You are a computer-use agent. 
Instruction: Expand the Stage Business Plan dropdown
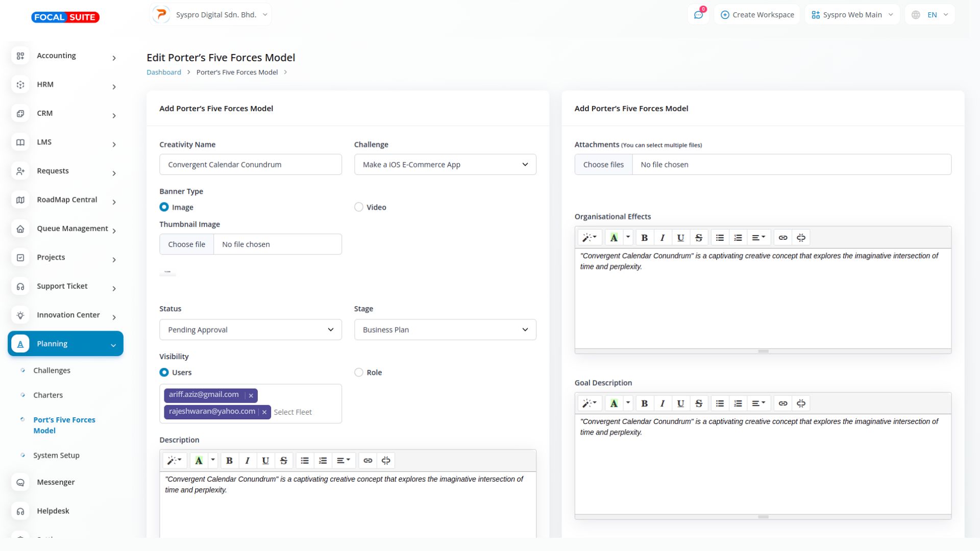(x=445, y=330)
